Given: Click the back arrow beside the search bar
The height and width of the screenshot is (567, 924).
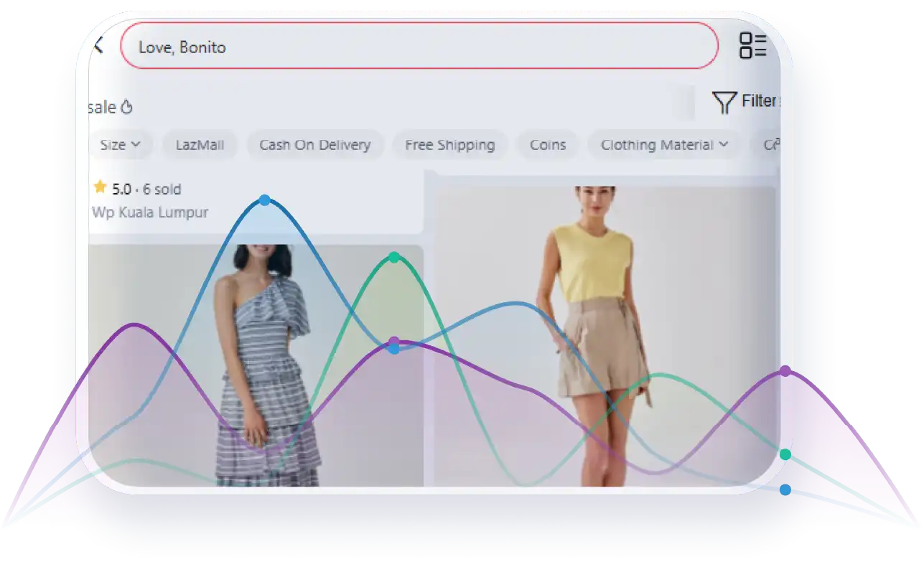Looking at the screenshot, I should coord(98,46).
